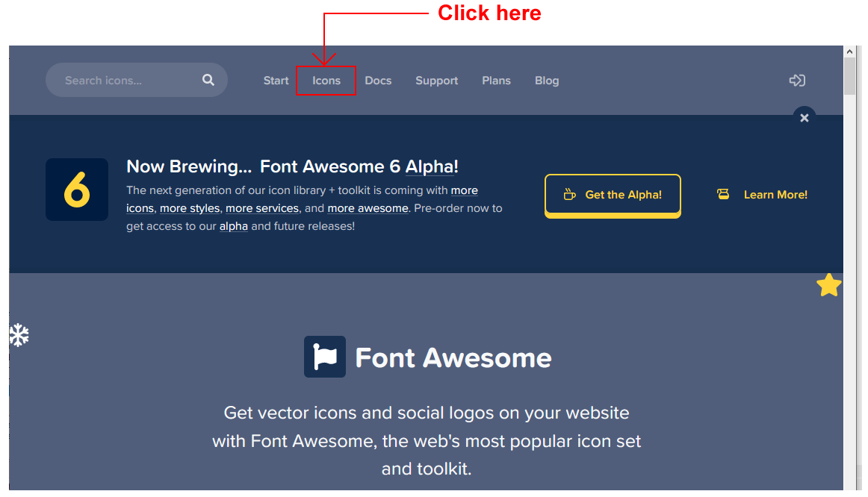Click the white snowflake icon
The height and width of the screenshot is (497, 868).
[x=19, y=335]
